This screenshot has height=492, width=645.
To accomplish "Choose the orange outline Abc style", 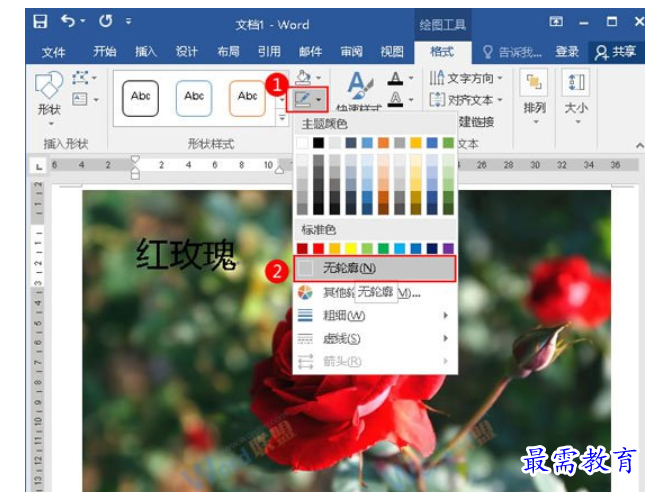I will 247,98.
